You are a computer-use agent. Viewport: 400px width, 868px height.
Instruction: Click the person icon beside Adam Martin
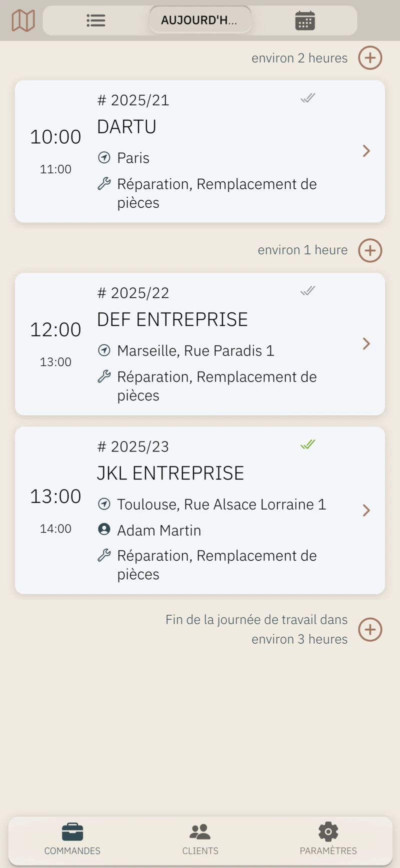click(104, 529)
